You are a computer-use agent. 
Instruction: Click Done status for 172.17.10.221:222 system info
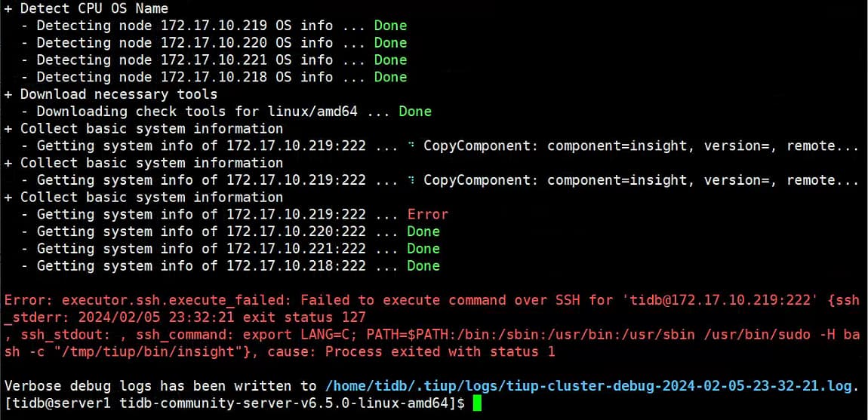pos(423,249)
